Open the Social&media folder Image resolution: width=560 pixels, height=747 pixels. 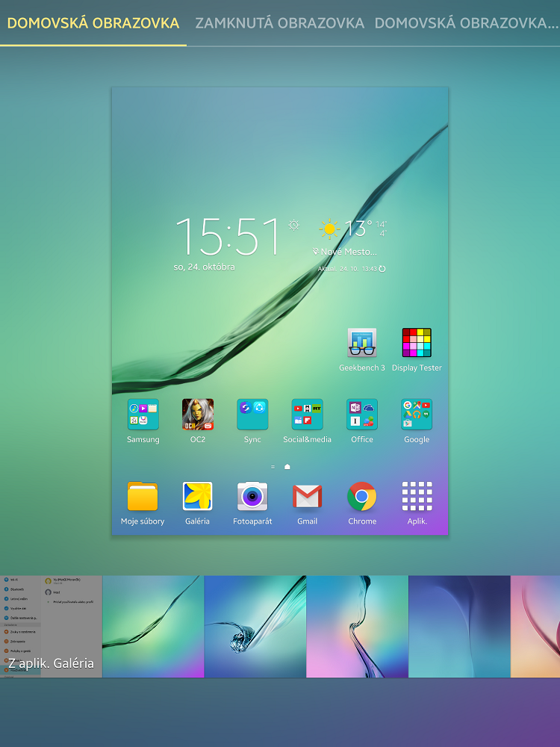click(x=307, y=415)
